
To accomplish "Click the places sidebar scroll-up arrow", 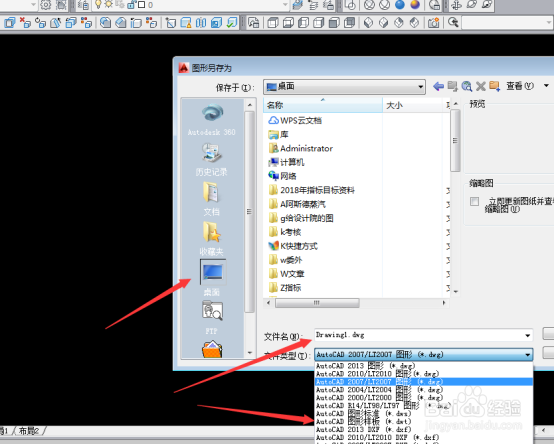I will click(250, 105).
